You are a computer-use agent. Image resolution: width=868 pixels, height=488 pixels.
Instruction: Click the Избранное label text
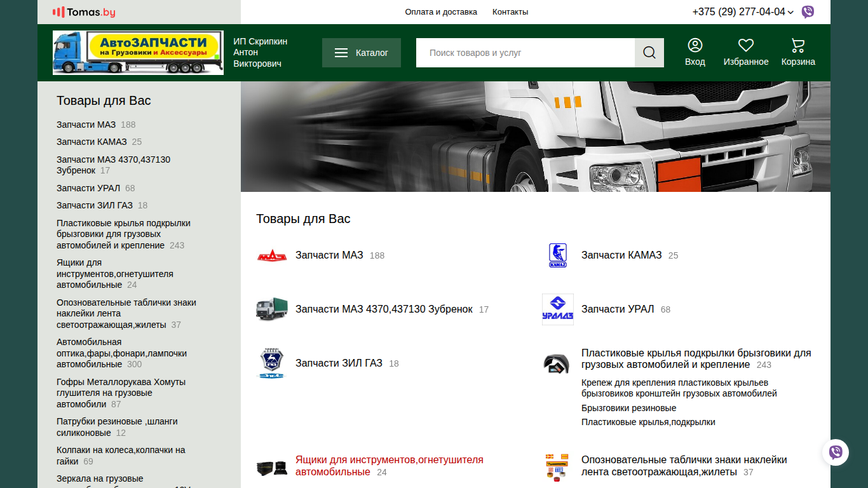pos(746,62)
